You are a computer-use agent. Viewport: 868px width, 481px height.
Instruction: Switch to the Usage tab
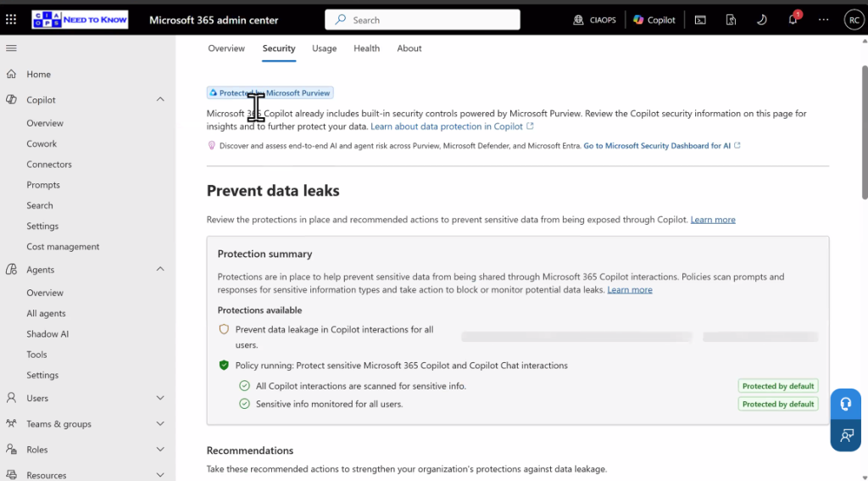click(x=324, y=48)
